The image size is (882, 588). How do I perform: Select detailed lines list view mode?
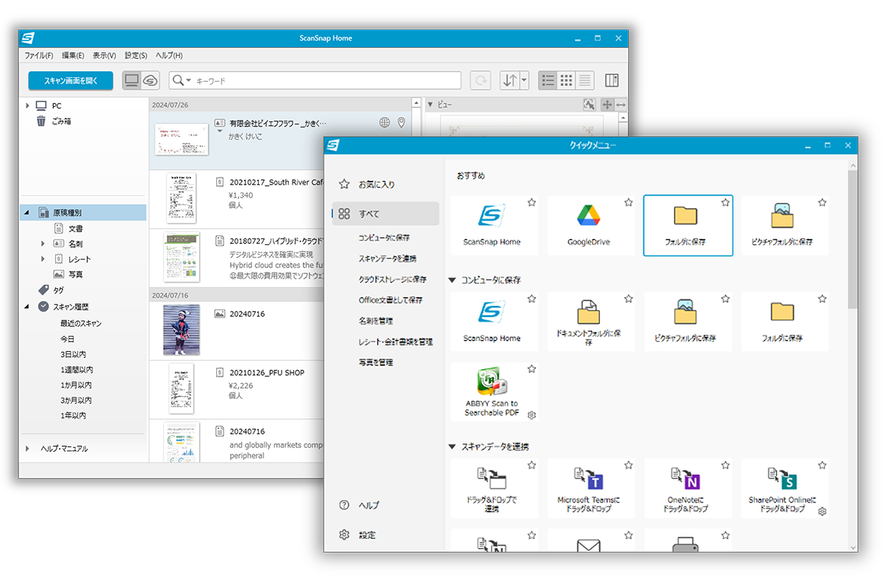coord(585,81)
